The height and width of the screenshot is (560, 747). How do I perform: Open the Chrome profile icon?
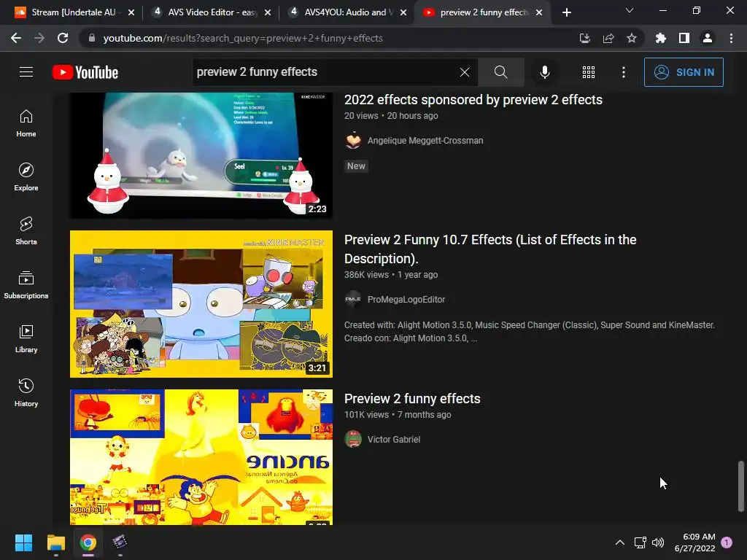tap(708, 38)
